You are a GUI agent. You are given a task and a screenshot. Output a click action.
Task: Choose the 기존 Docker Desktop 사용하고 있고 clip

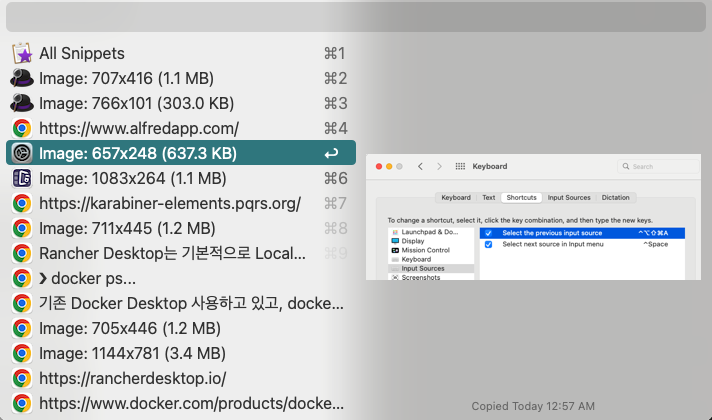click(x=181, y=303)
